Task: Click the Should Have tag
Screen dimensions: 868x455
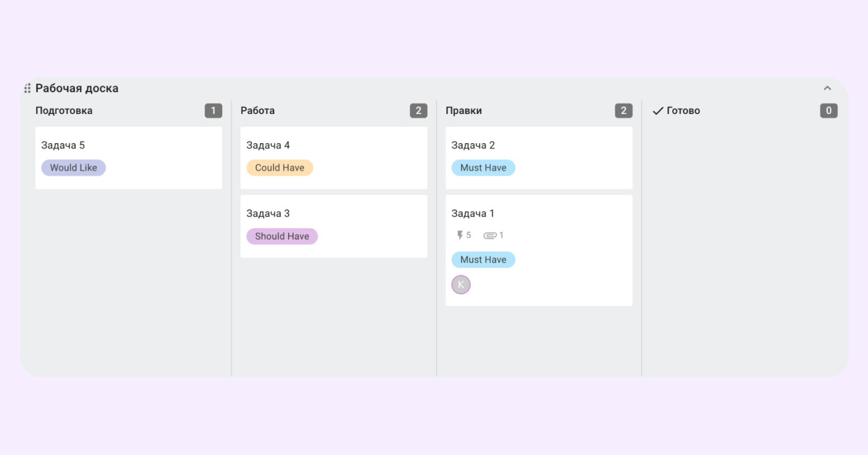Action: [282, 236]
